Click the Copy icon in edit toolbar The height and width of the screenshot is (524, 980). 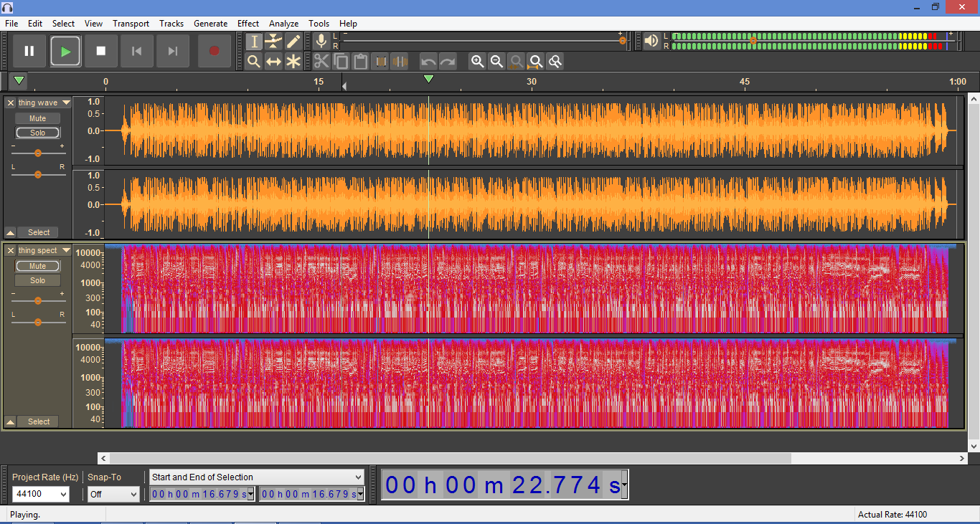[x=341, y=62]
